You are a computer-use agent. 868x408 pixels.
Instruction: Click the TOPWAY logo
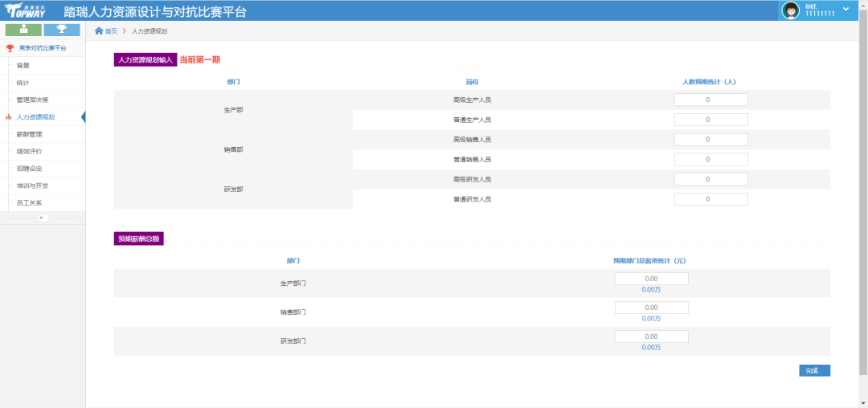[x=29, y=10]
